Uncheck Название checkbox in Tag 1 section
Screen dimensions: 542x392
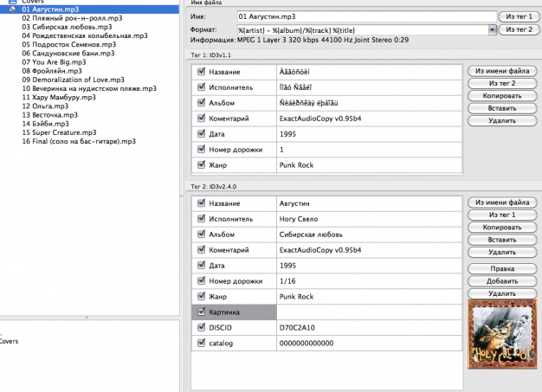pos(201,71)
